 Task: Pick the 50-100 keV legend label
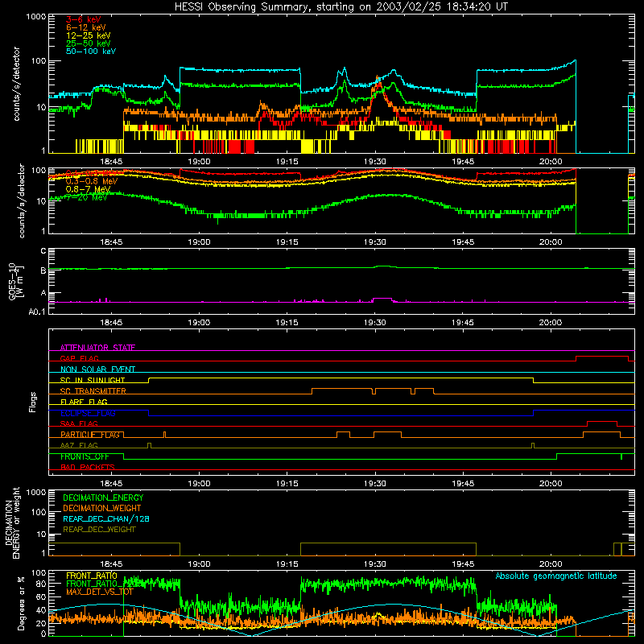[x=91, y=52]
